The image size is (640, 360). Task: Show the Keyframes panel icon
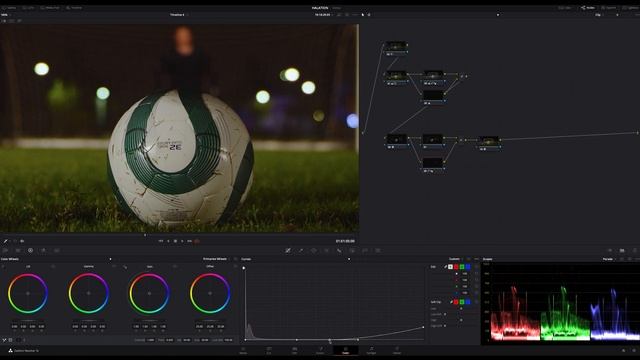point(610,250)
